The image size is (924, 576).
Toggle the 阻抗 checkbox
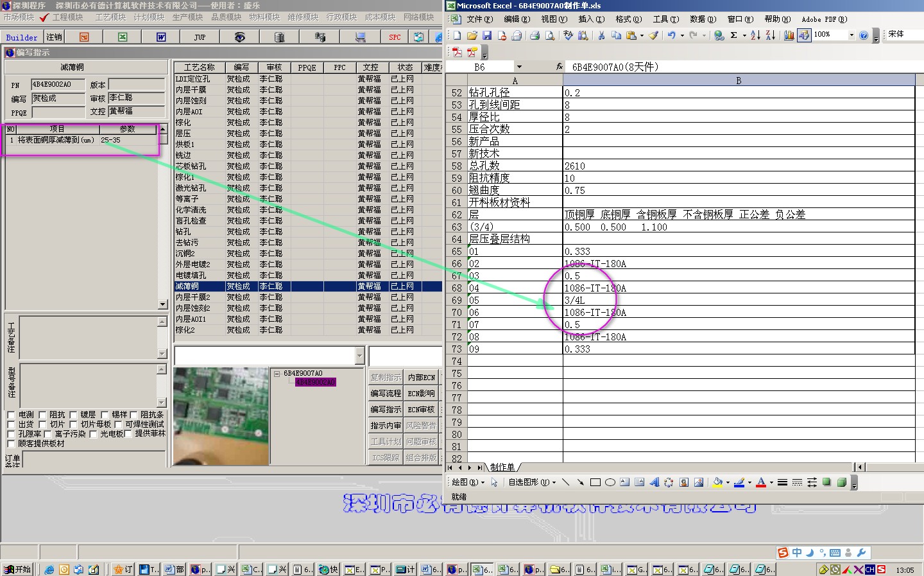pos(42,415)
